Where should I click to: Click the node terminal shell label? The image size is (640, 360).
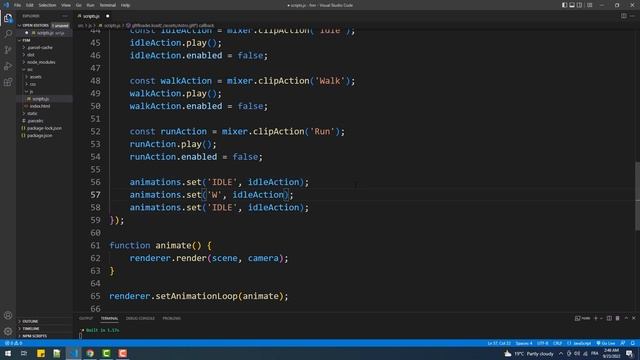(x=582, y=318)
